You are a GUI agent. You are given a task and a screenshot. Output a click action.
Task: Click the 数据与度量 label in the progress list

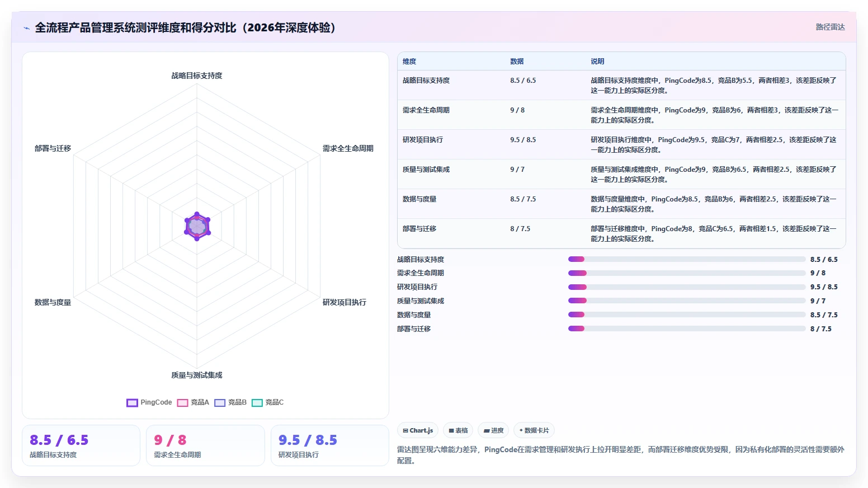(x=414, y=315)
